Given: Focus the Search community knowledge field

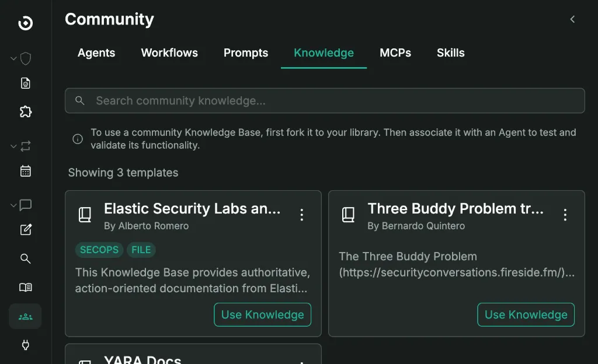Looking at the screenshot, I should (325, 100).
